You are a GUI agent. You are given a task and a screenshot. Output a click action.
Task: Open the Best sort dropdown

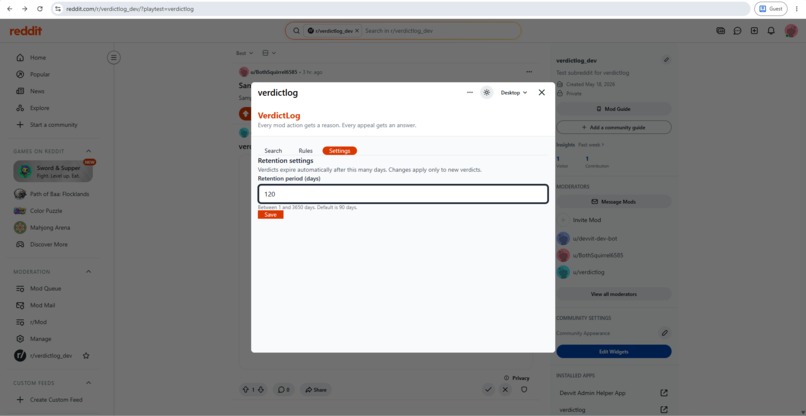(x=244, y=53)
